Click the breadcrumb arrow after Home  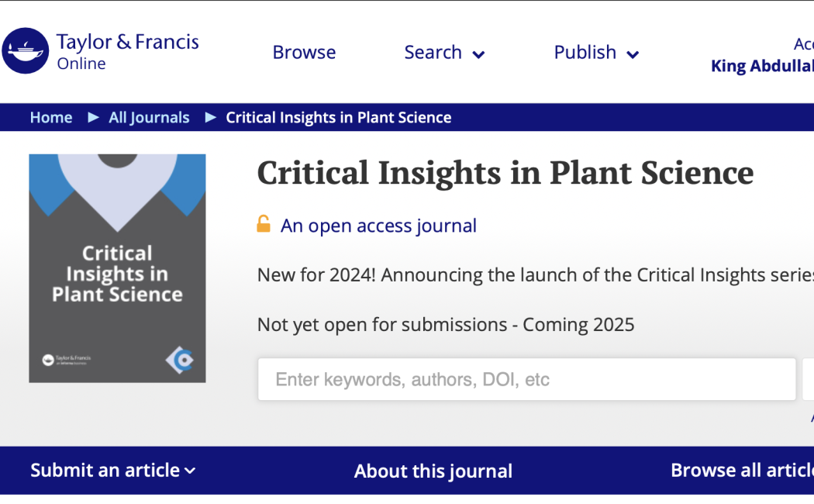click(x=93, y=117)
